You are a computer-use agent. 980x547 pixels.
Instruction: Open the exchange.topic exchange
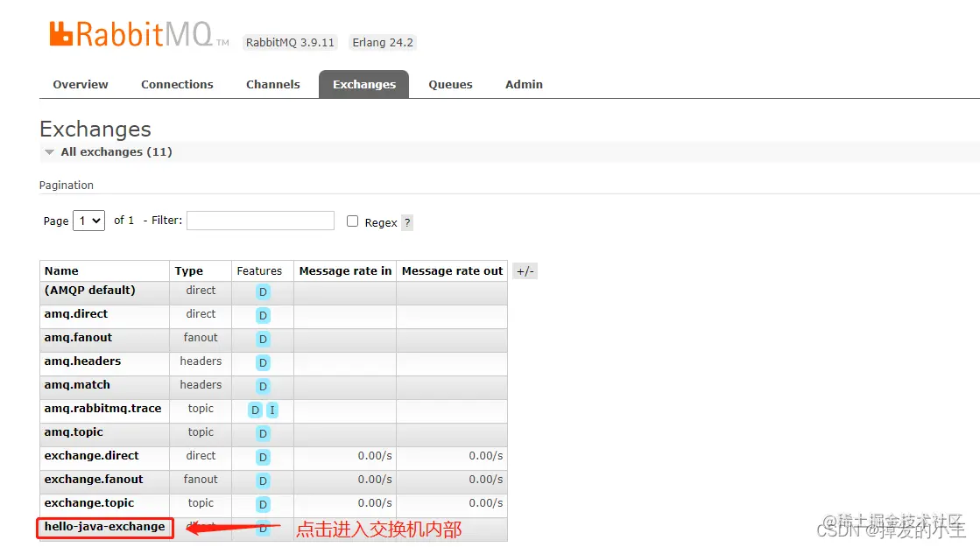[88, 503]
